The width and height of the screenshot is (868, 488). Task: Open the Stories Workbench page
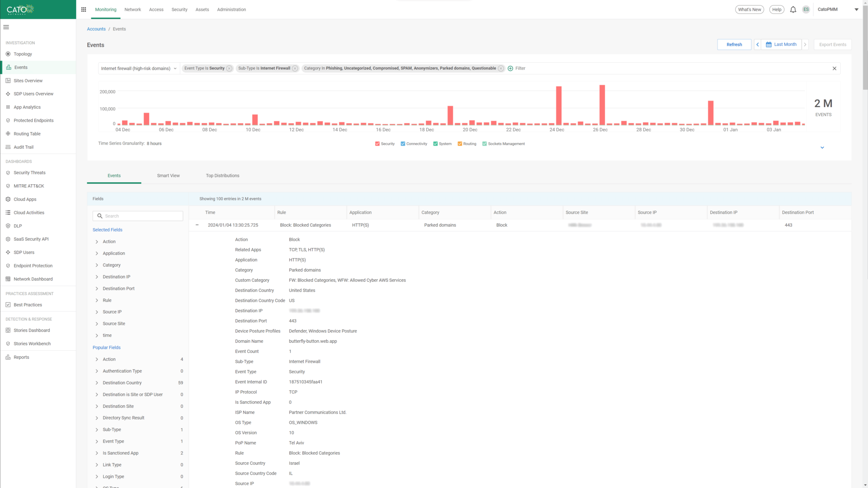[32, 343]
